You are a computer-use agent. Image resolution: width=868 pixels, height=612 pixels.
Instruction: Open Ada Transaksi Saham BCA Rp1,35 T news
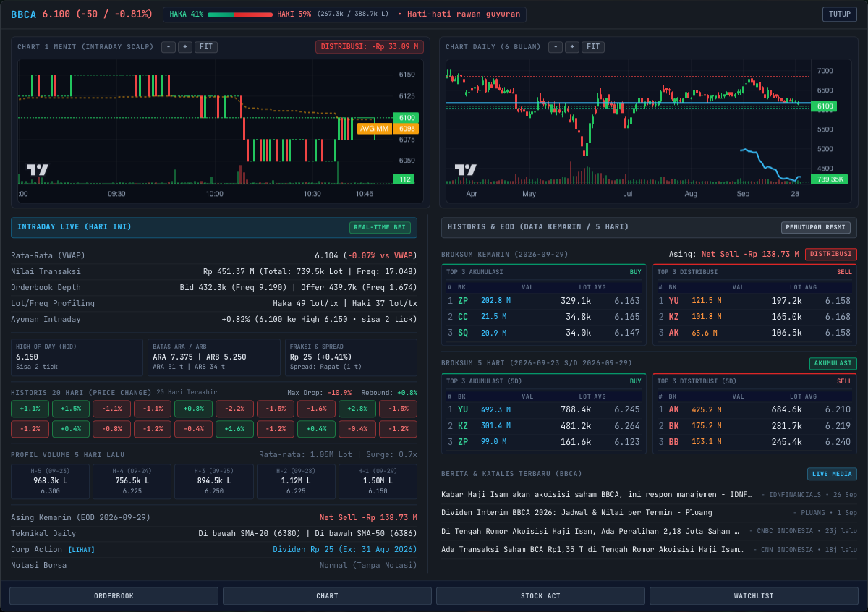593,549
